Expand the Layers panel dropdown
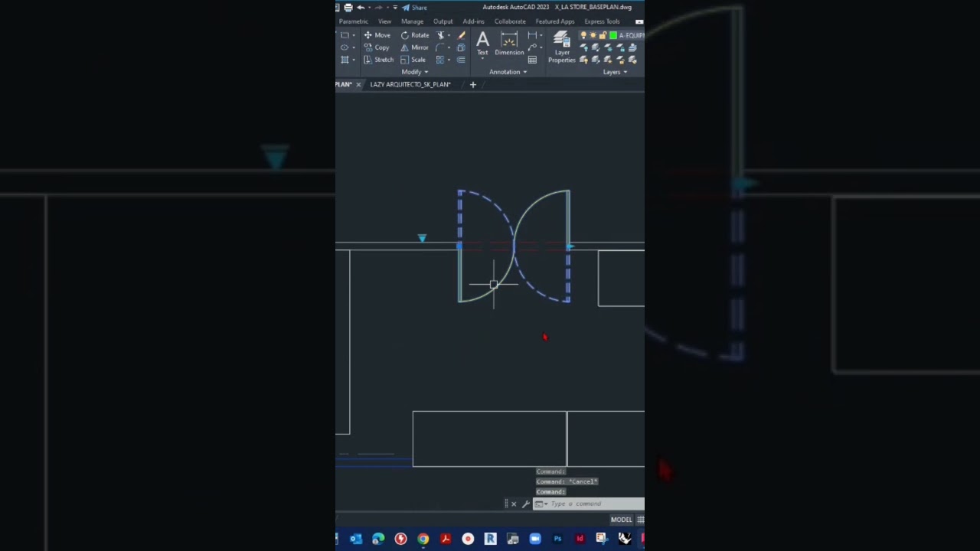The width and height of the screenshot is (980, 551). [x=615, y=72]
